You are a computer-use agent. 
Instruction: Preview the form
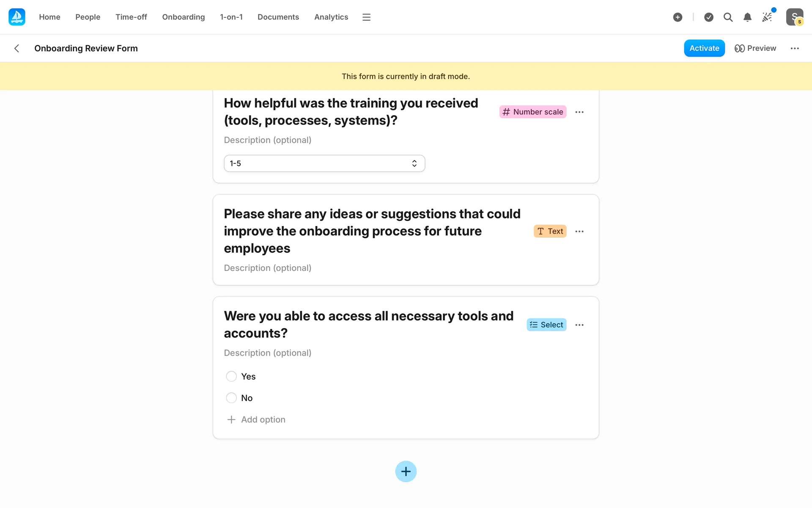tap(755, 48)
